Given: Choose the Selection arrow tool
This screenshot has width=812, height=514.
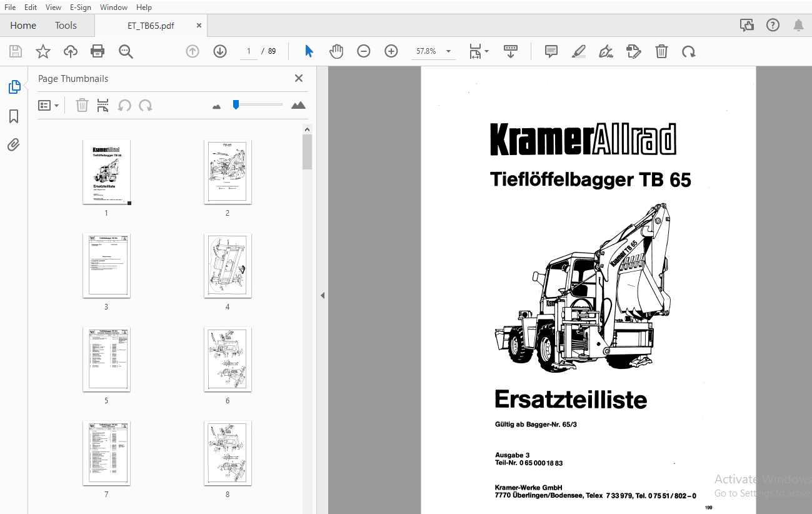Looking at the screenshot, I should pos(309,51).
